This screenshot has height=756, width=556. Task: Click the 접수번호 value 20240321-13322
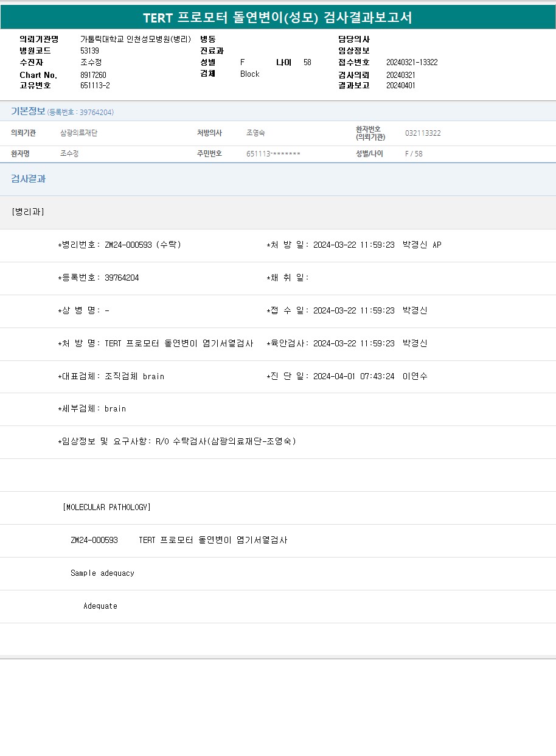(412, 62)
